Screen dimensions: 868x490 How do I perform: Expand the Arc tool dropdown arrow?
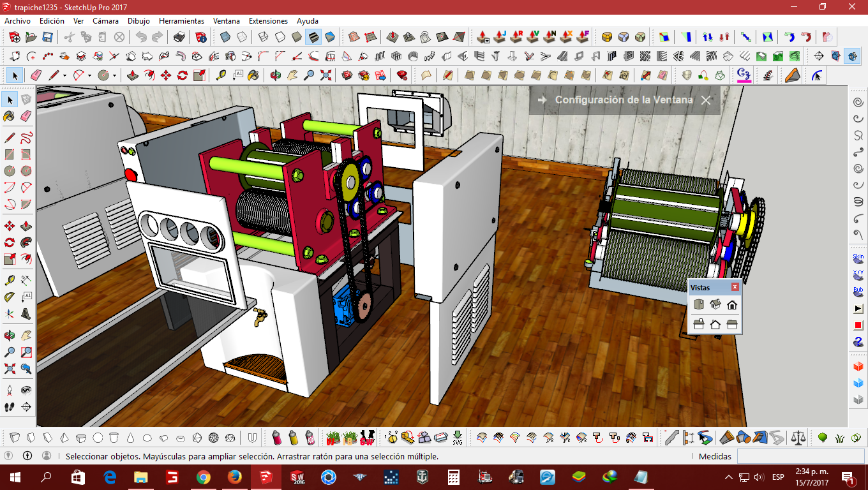tap(89, 76)
